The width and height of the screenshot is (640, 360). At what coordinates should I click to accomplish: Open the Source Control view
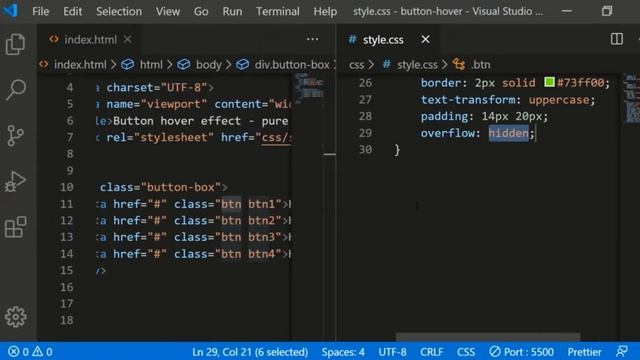point(16,136)
